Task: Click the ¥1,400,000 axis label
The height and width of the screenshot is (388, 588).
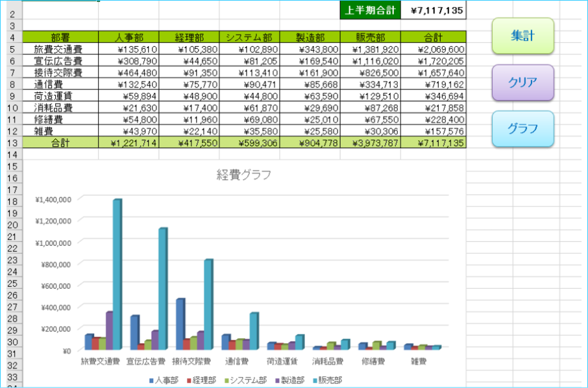Action: pos(54,200)
